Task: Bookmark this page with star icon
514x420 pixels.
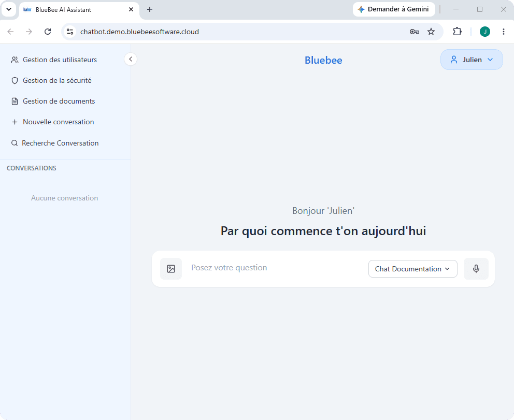Action: coord(431,32)
